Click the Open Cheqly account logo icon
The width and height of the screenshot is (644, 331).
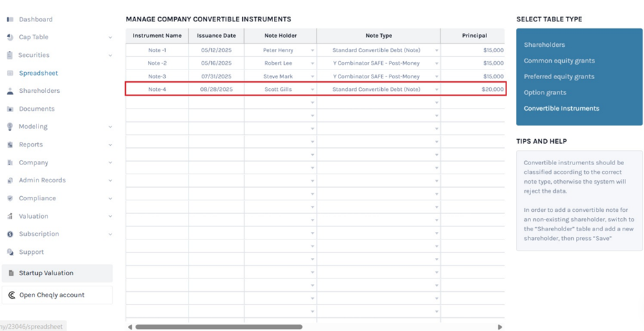coord(12,295)
